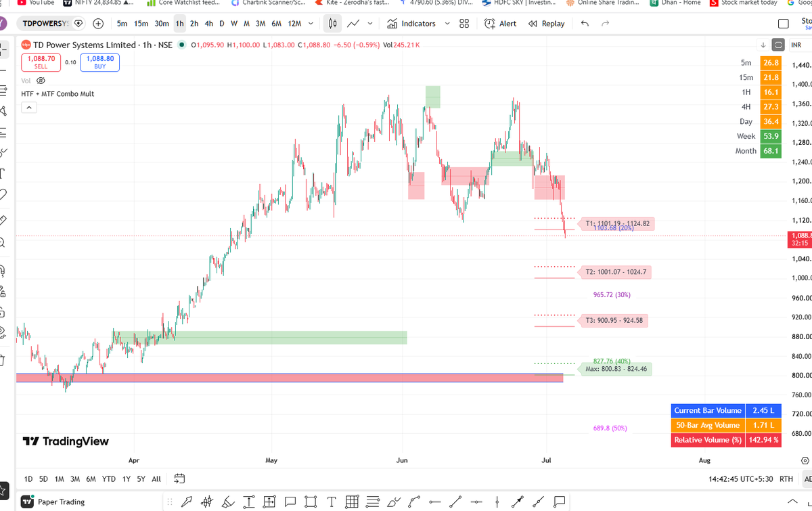The image size is (812, 511).
Task: Click the TD Power Systems Limited chart title
Action: point(85,45)
